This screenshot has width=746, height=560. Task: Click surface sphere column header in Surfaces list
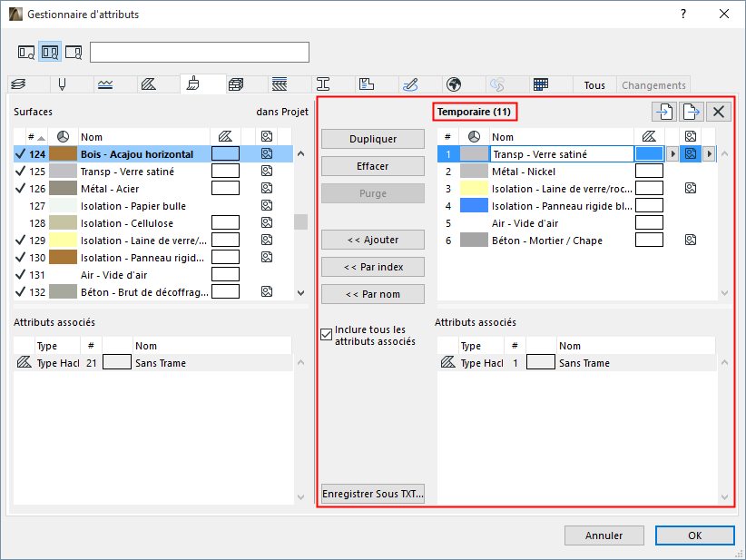pos(63,137)
